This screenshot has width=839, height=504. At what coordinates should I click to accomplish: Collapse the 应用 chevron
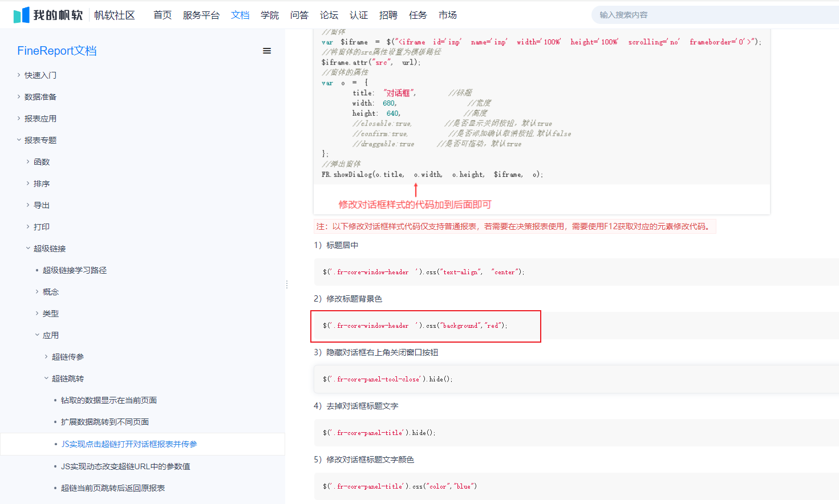point(37,335)
